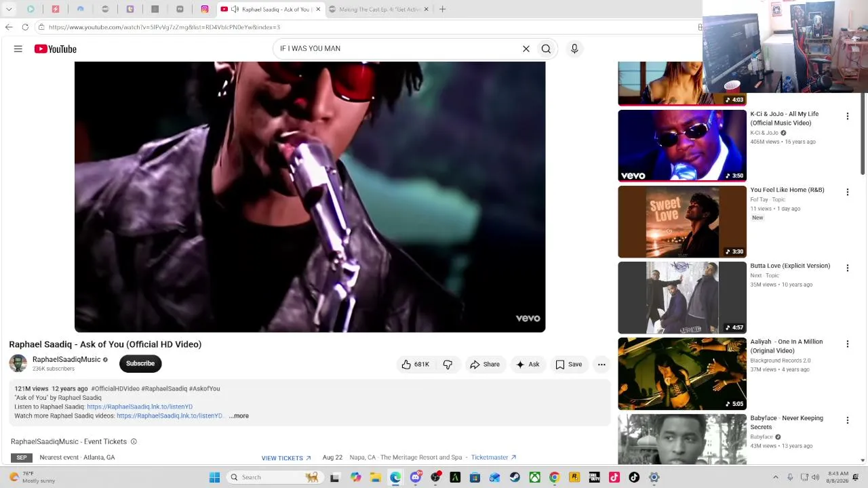Go back with the browser back arrow
Viewport: 868px width, 488px height.
point(9,27)
